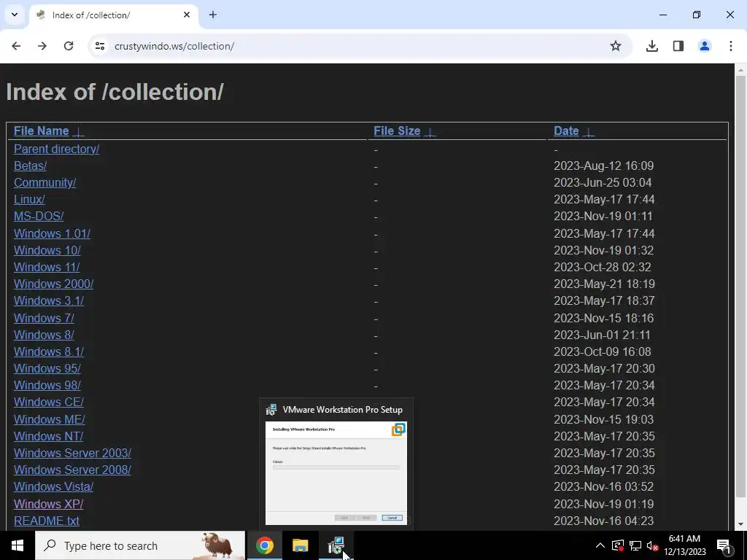Open Parent directory link
Image resolution: width=747 pixels, height=560 pixels.
click(x=56, y=149)
